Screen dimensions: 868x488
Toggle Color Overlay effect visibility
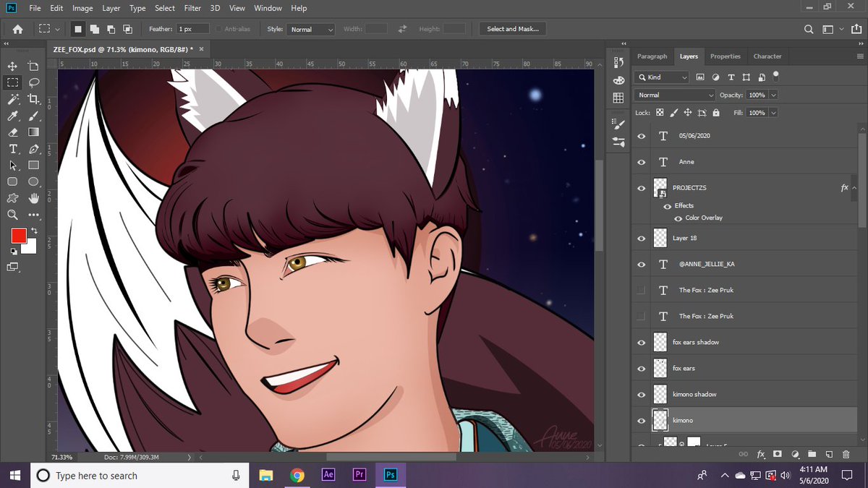pos(678,218)
